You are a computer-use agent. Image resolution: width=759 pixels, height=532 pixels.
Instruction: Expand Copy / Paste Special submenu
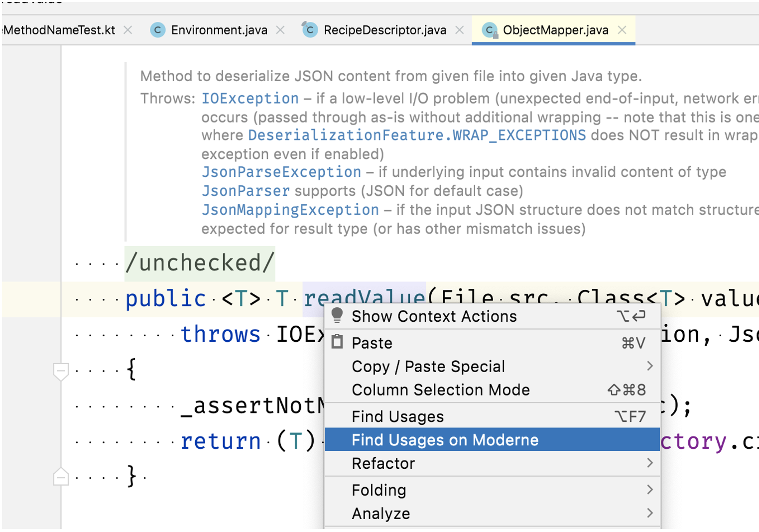tap(492, 367)
